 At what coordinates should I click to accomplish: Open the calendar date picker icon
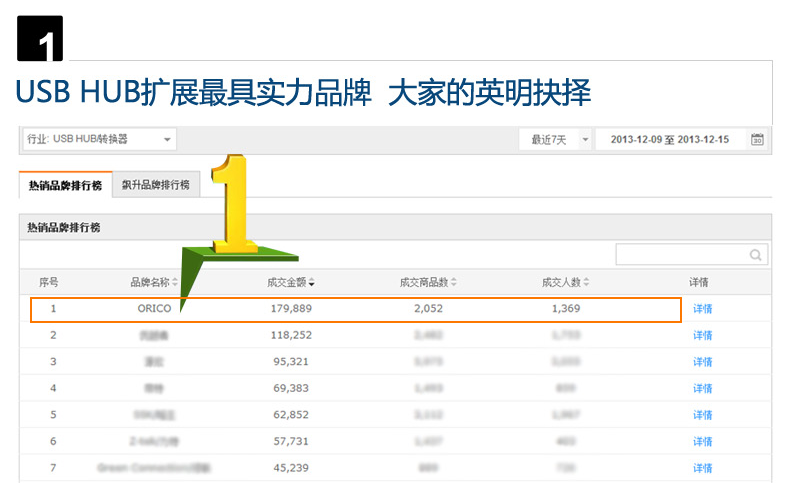pyautogui.click(x=757, y=139)
